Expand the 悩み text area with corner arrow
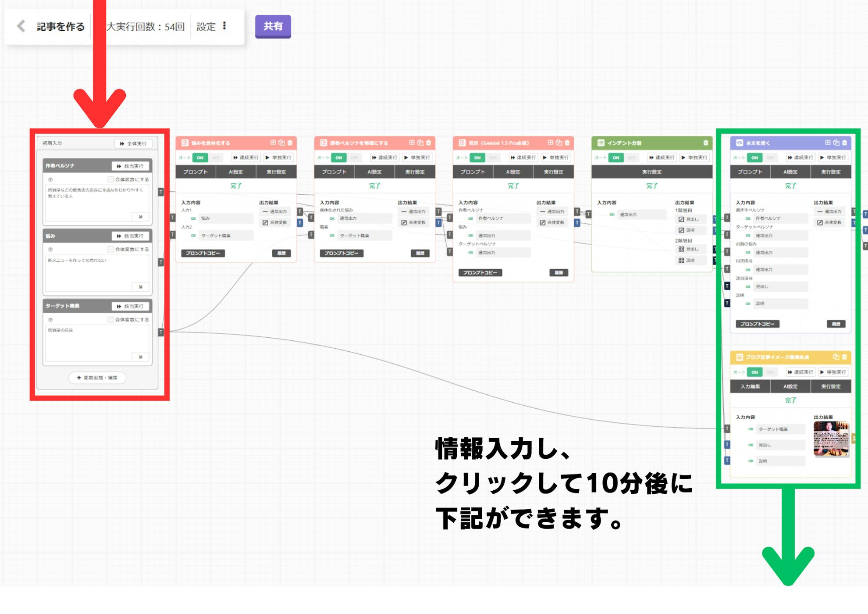868x614 pixels. point(140,287)
